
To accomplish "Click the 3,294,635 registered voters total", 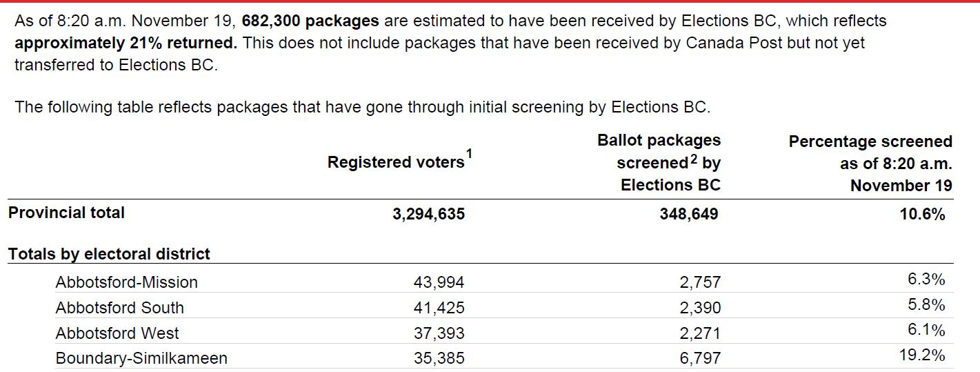I will [x=429, y=214].
